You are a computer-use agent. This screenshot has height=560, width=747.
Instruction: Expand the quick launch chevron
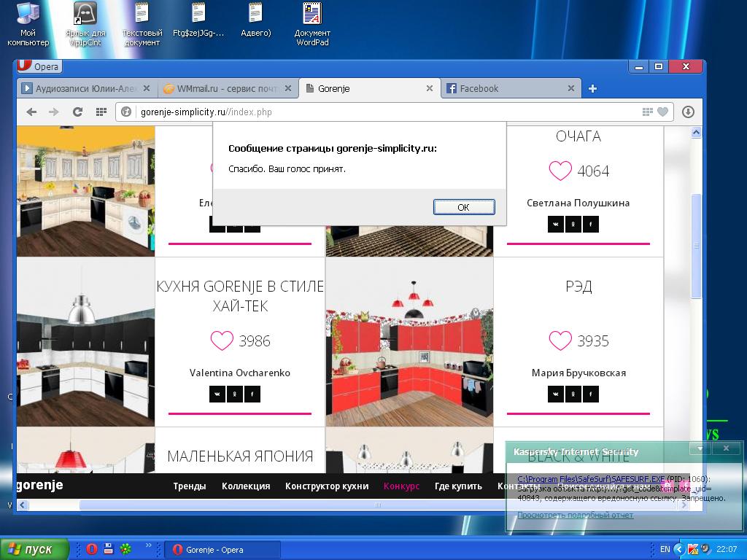(x=148, y=545)
